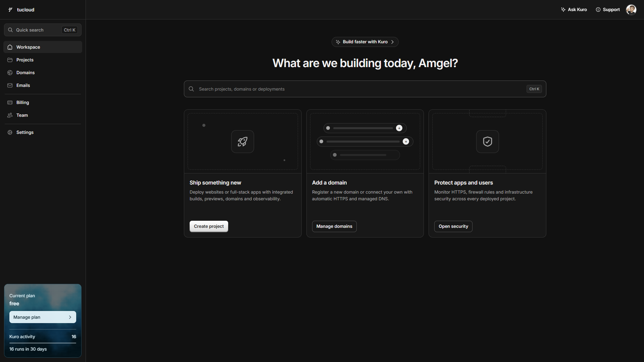Click the Support link in the header
644x362 pixels.
click(608, 10)
